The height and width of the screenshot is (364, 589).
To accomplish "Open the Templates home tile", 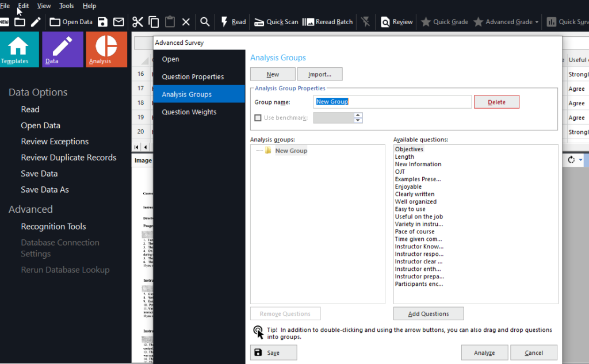I will (19, 49).
